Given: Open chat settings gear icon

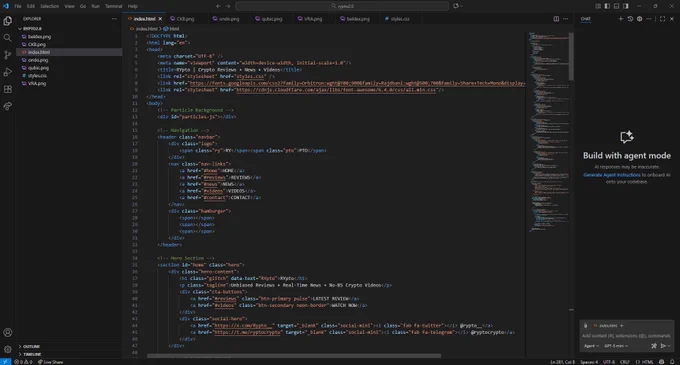Looking at the screenshot, I should point(639,19).
